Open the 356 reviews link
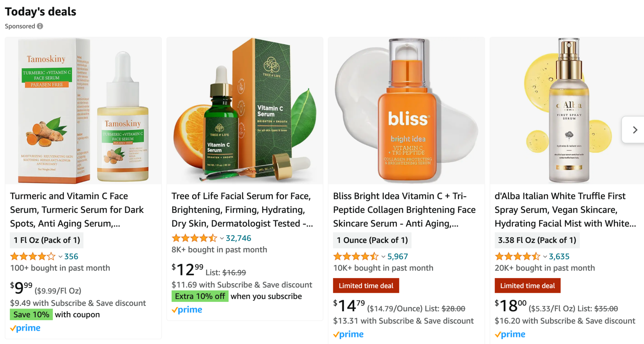Screen dimensions: 644x344 (71, 256)
